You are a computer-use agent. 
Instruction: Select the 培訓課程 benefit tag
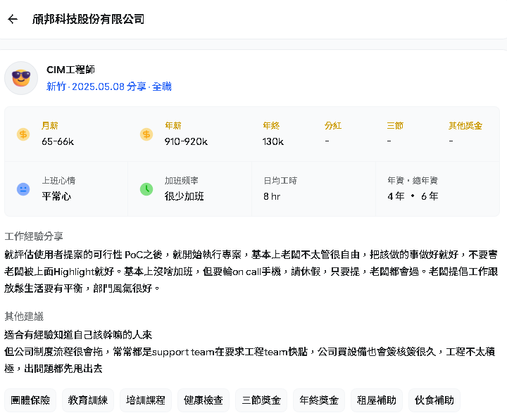[146, 400]
